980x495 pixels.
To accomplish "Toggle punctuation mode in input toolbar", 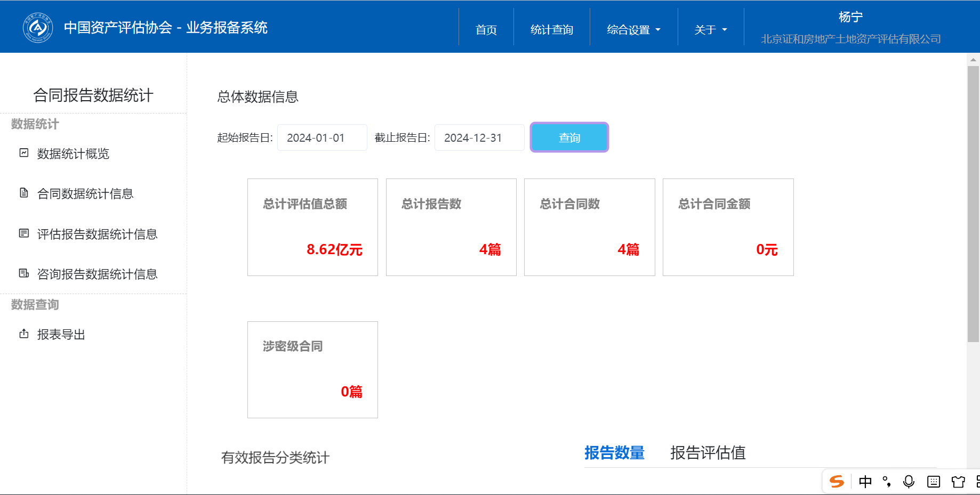I will [x=887, y=482].
